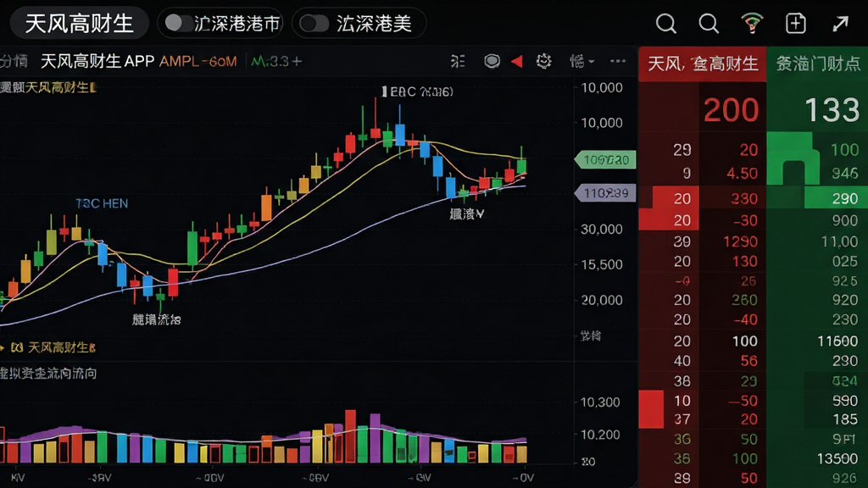Click the red 56 value in order book
868x488 pixels.
point(748,361)
